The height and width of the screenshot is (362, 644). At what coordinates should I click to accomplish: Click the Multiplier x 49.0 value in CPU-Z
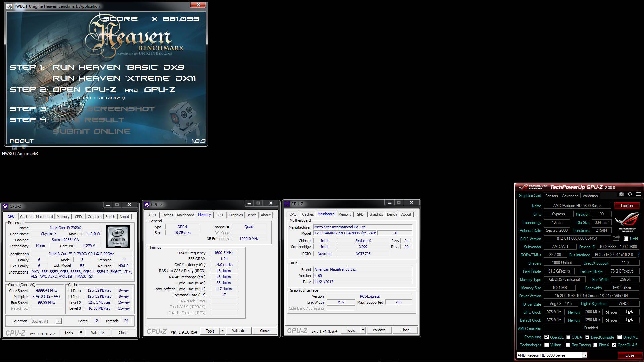tap(46, 296)
